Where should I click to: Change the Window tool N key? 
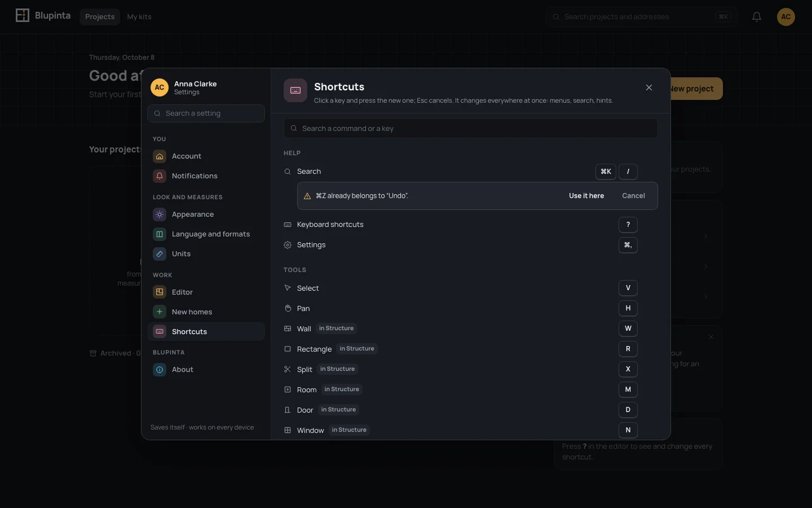(x=628, y=430)
